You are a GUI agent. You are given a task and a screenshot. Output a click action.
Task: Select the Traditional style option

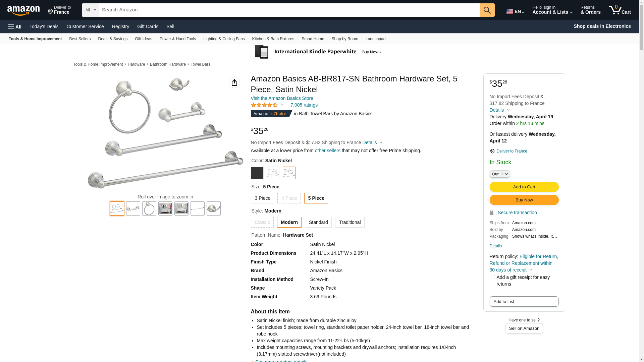pos(350,222)
